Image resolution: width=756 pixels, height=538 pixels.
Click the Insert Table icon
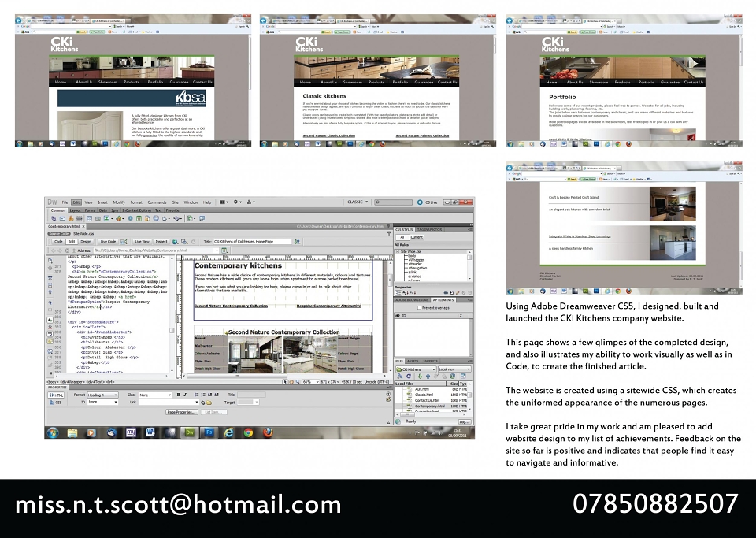point(89,218)
